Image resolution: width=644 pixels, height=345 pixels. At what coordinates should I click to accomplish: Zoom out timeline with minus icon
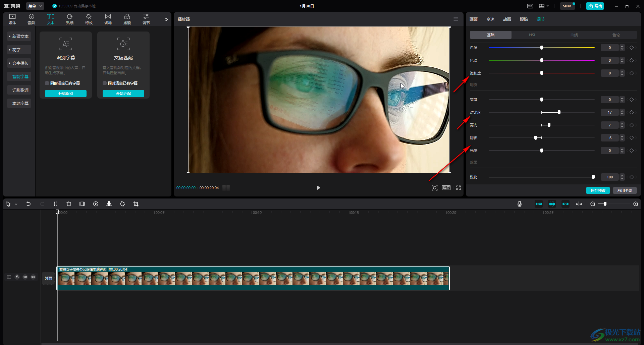593,204
